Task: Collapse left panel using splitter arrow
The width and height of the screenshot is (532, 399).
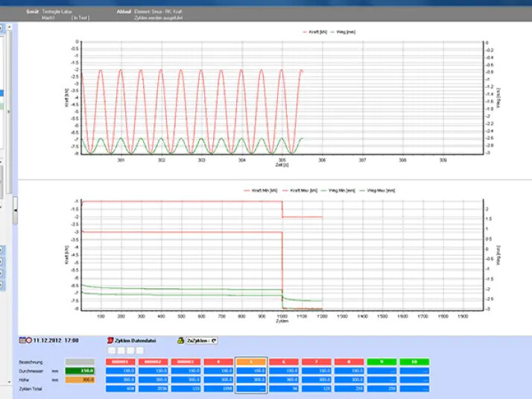Action: pos(16,211)
